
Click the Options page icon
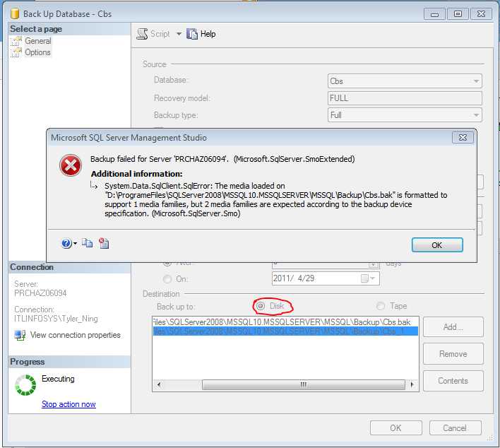(x=16, y=53)
